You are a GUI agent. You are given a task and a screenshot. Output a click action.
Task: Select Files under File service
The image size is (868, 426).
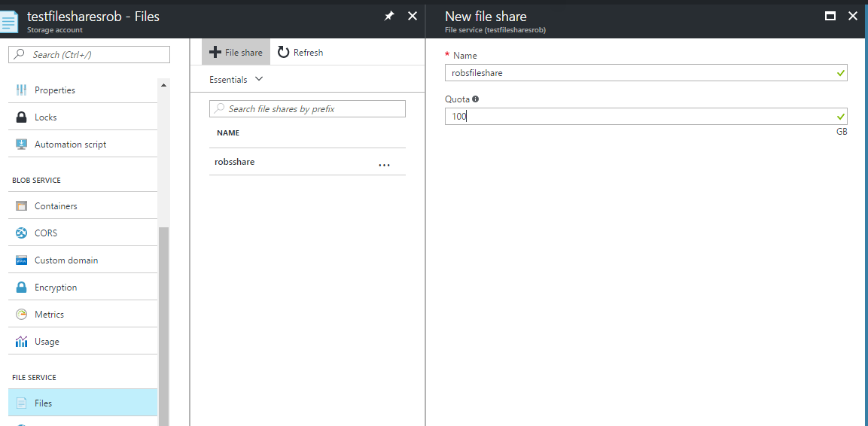click(x=83, y=403)
